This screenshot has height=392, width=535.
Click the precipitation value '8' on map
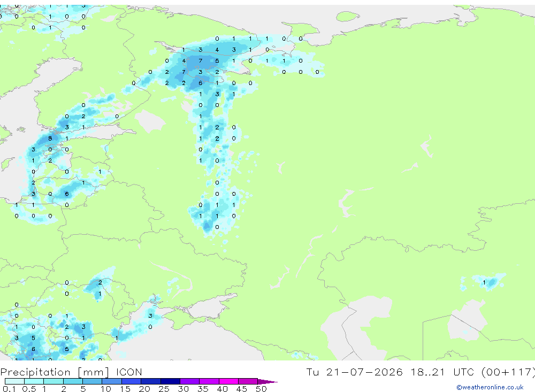tap(50, 139)
